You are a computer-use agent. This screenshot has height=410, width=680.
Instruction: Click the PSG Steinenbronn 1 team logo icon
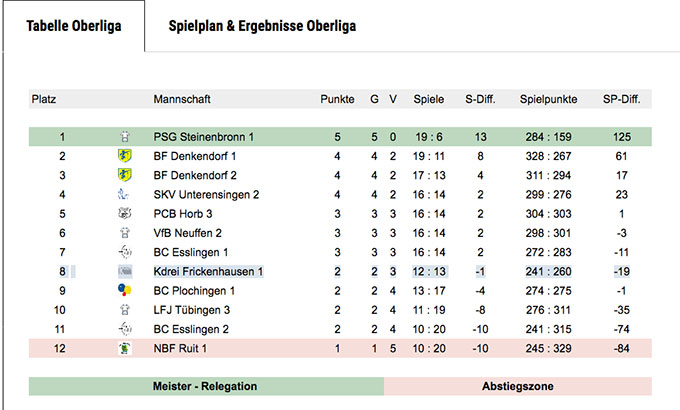click(125, 137)
